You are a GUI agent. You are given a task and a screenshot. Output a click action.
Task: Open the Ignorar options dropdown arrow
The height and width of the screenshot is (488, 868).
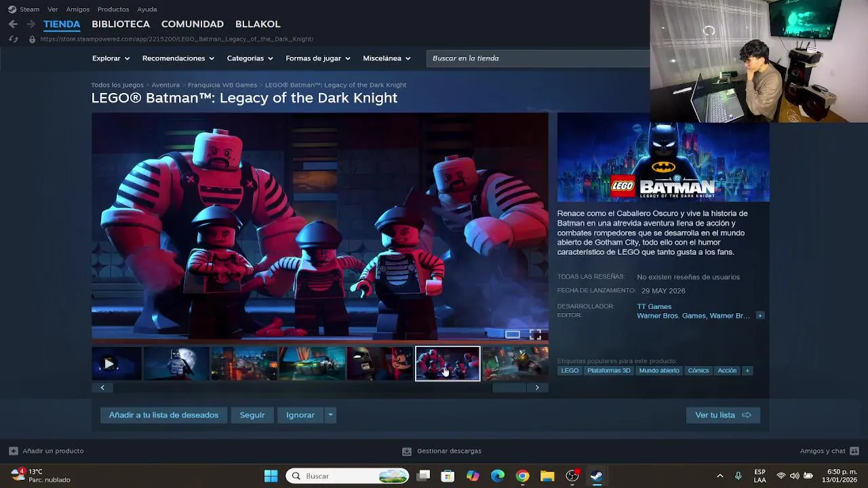pyautogui.click(x=330, y=415)
